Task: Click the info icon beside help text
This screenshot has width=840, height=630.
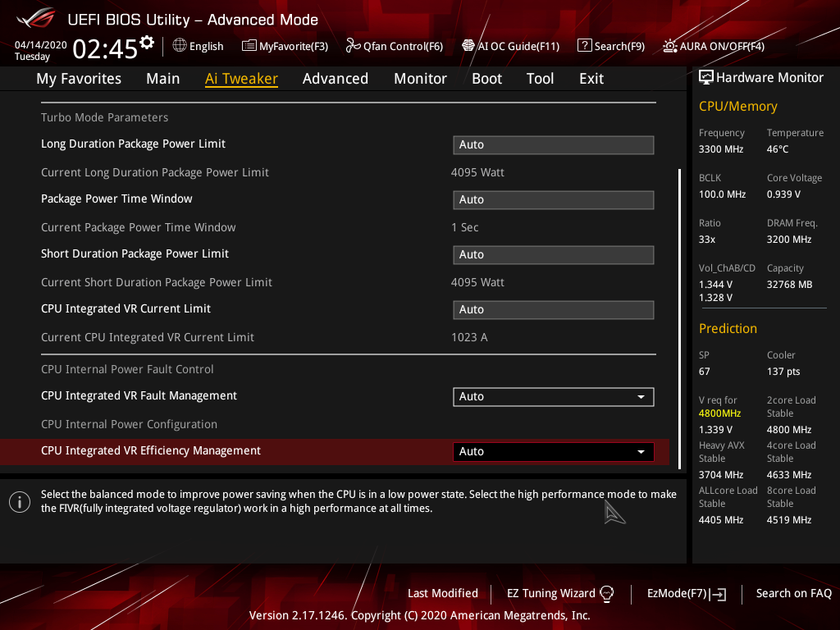Action: 20,502
